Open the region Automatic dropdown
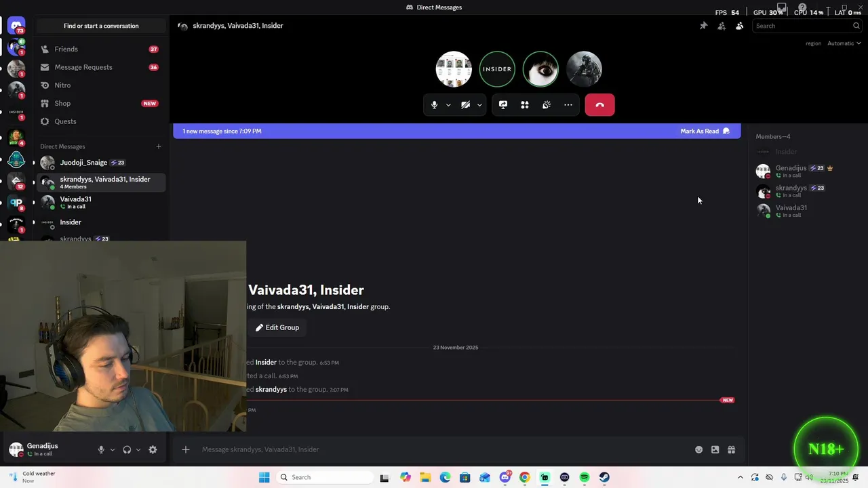The width and height of the screenshot is (868, 488). 844,43
